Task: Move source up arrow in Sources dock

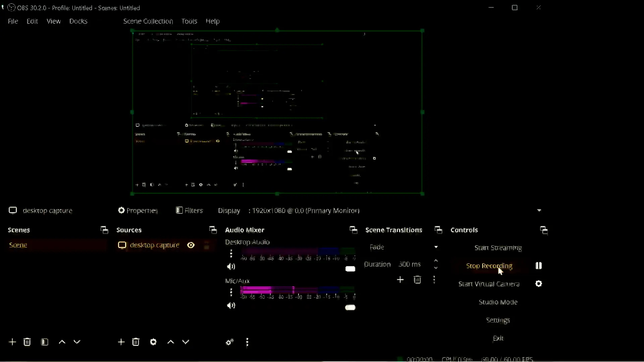Action: (171, 342)
